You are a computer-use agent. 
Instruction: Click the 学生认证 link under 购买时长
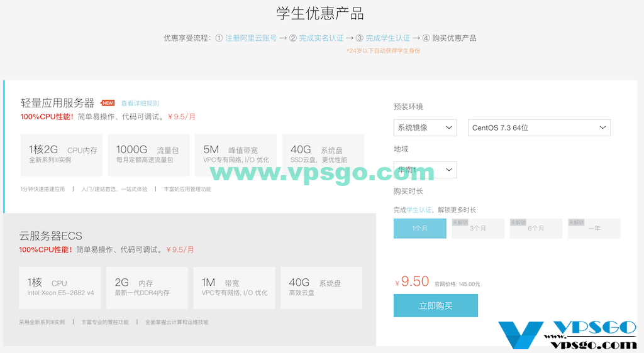coord(419,210)
